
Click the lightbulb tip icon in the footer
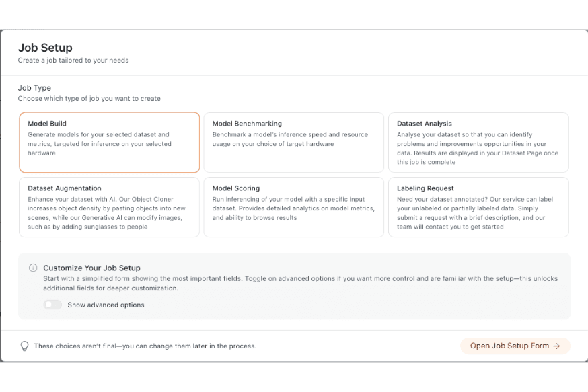point(25,346)
